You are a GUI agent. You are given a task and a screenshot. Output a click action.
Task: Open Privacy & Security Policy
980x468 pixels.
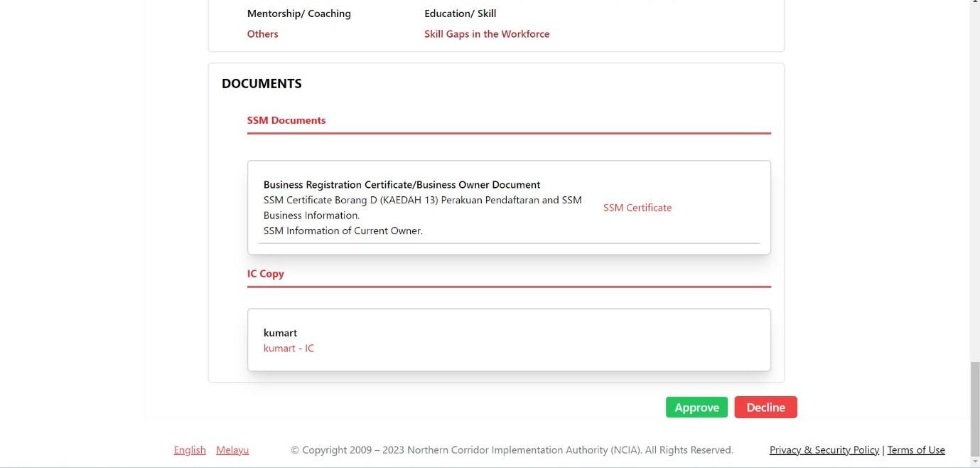tap(824, 450)
